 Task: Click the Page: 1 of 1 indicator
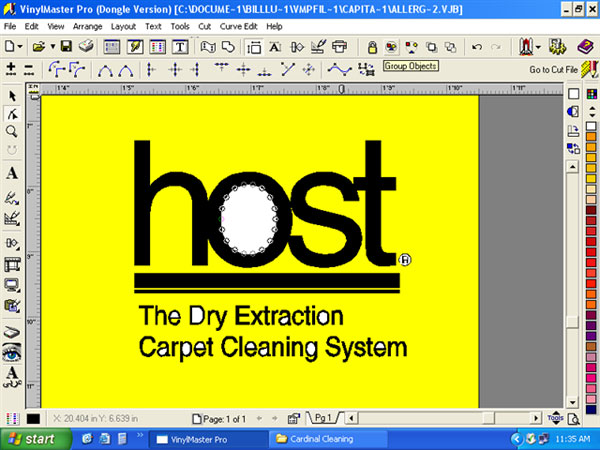point(220,419)
